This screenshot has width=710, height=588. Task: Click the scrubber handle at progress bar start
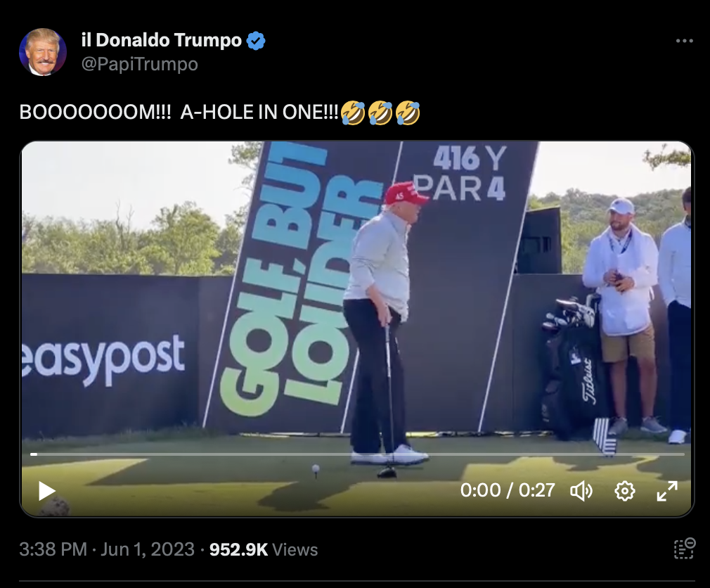point(34,454)
